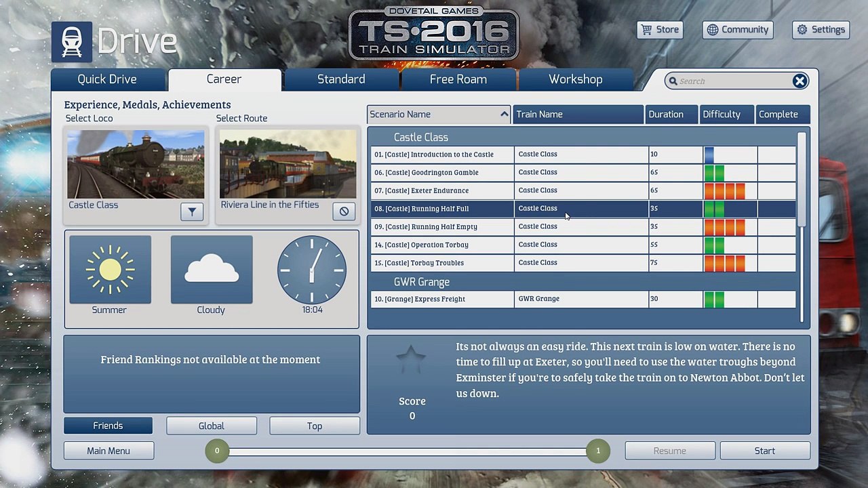Image resolution: width=868 pixels, height=488 pixels.
Task: Open the Community button
Action: 738,30
